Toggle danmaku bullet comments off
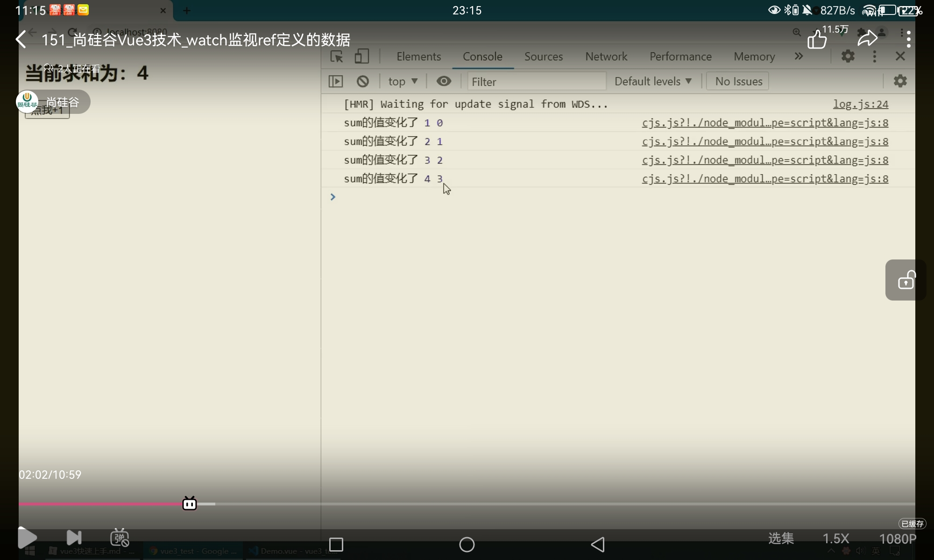Screen dimensions: 934x560 coord(120,538)
